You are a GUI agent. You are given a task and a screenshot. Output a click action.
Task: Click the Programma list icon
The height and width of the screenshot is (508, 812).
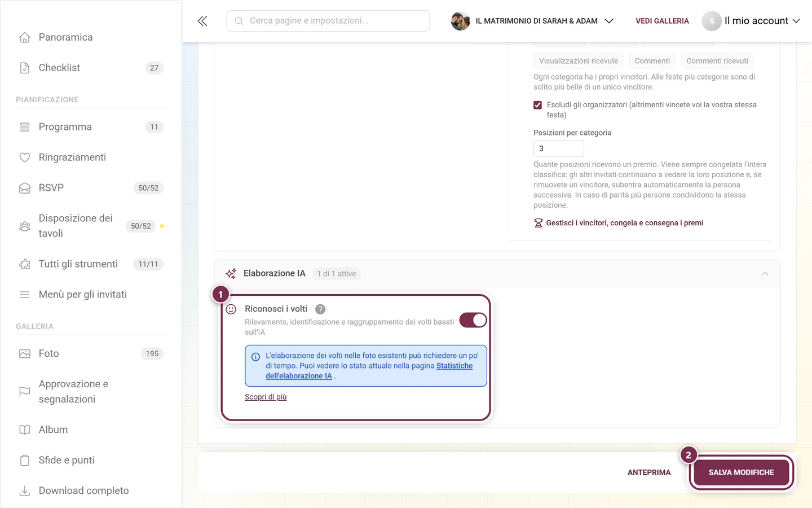[x=25, y=127]
